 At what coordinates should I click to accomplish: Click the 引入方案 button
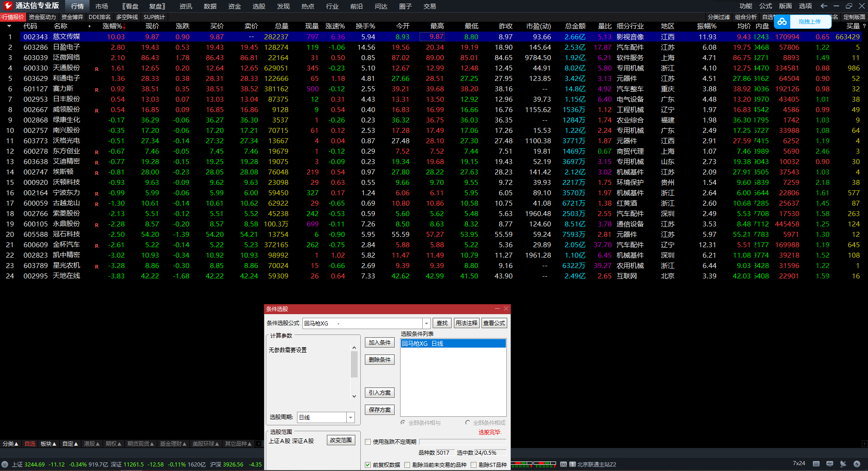click(380, 393)
